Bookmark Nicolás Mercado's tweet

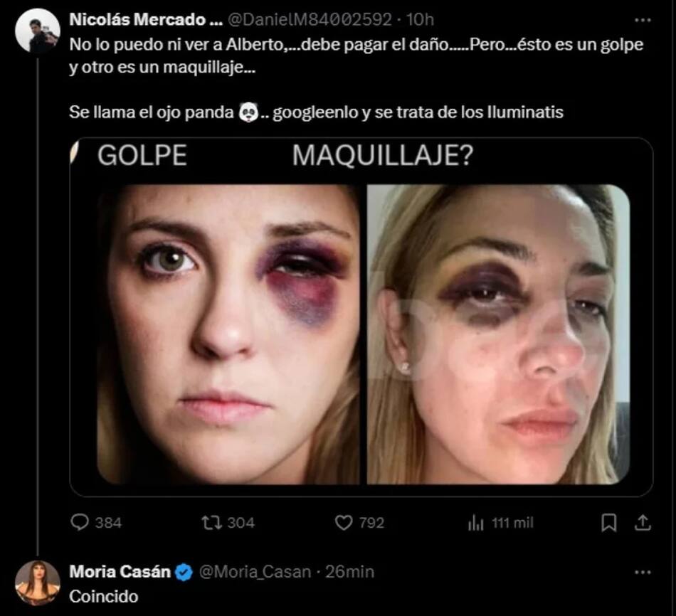tap(609, 523)
